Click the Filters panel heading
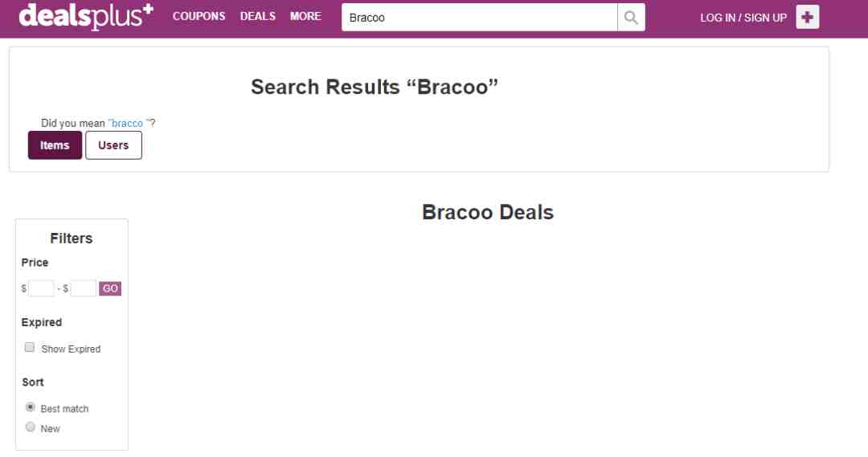Screen dimensions: 868x457 (x=72, y=239)
